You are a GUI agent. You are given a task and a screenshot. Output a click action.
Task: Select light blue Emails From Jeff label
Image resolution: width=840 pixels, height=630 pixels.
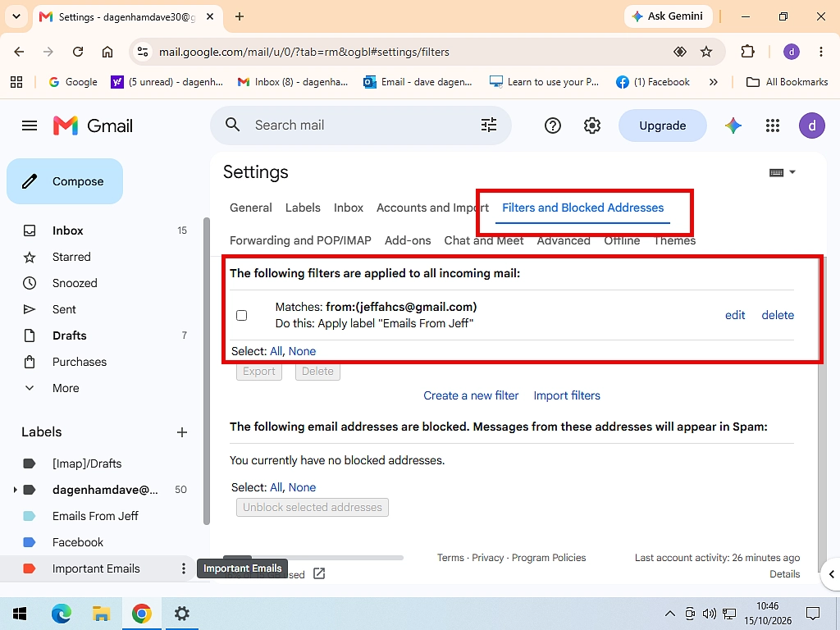95,516
